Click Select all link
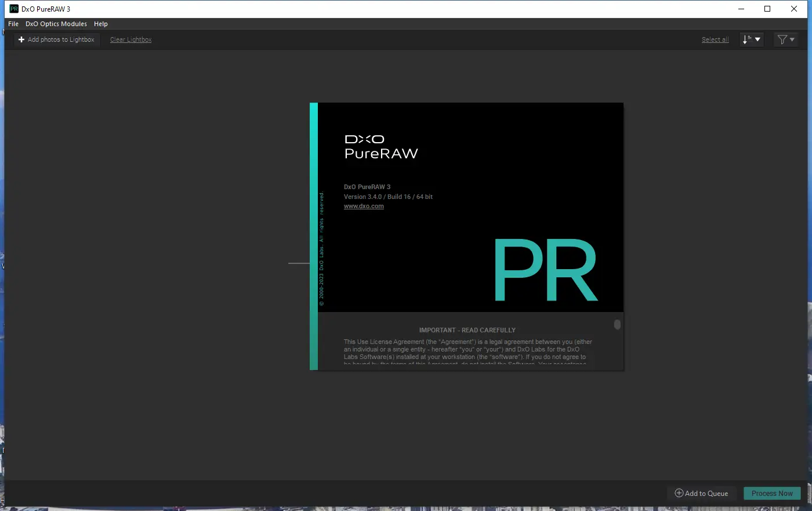The image size is (812, 511). [x=715, y=39]
